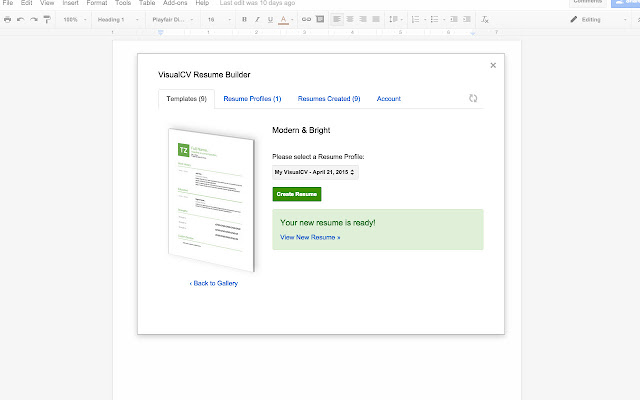Insert a link using toolbar icon
The height and width of the screenshot is (400, 640).
[x=306, y=19]
